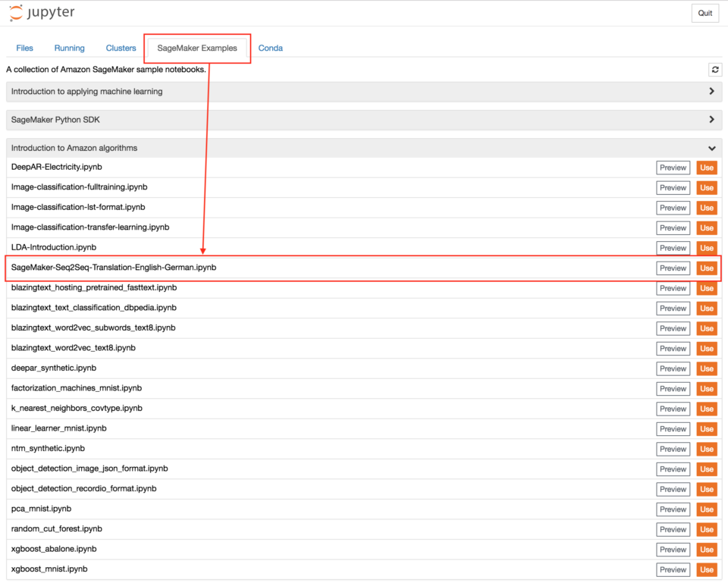This screenshot has width=728, height=583.
Task: Use the random_cut_forest.ipynb notebook
Action: (x=706, y=529)
